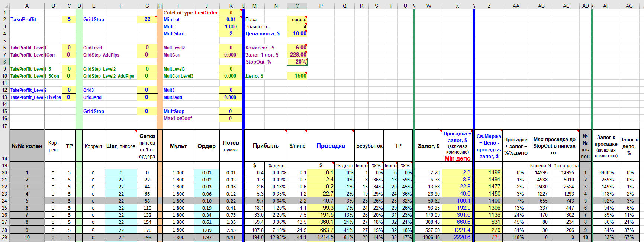Click the MaxLotCoef label

click(178, 118)
